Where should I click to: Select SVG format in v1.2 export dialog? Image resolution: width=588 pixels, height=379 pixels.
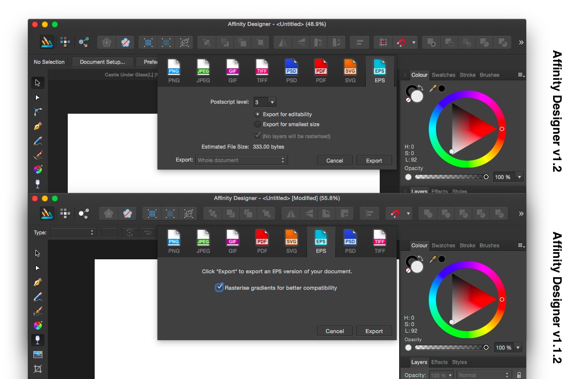pos(350,71)
